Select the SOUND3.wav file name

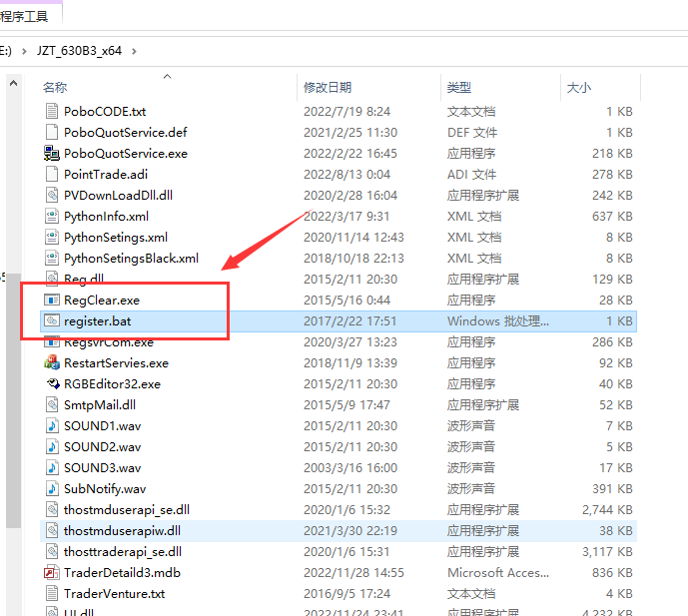point(103,467)
